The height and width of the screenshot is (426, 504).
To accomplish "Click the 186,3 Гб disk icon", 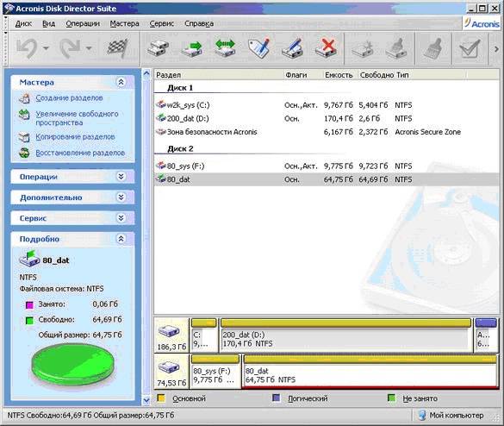I will coord(169,331).
